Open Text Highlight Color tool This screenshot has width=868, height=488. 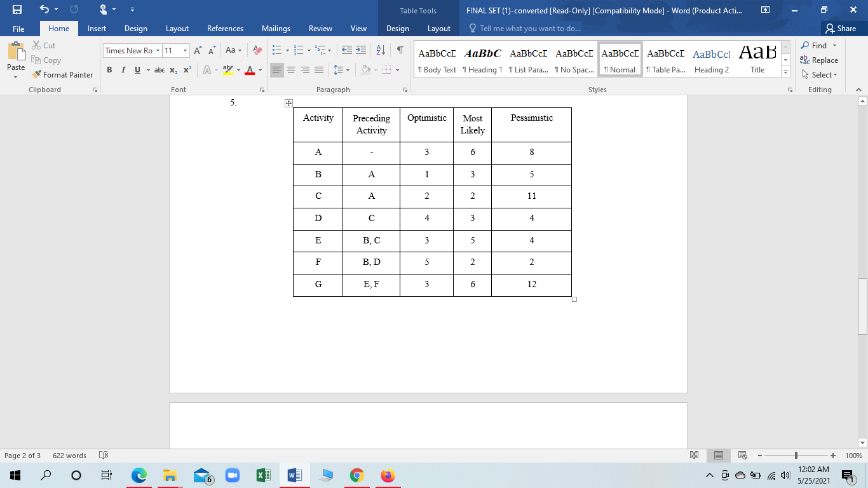pos(229,70)
